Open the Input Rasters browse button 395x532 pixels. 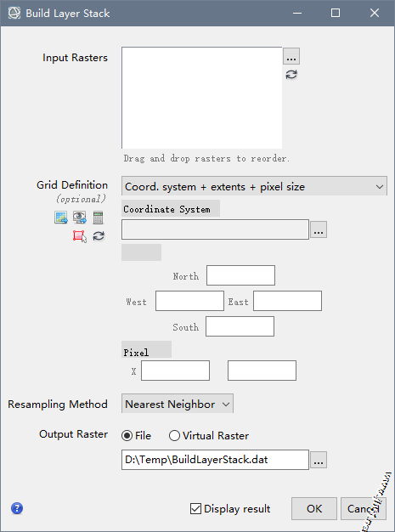291,56
